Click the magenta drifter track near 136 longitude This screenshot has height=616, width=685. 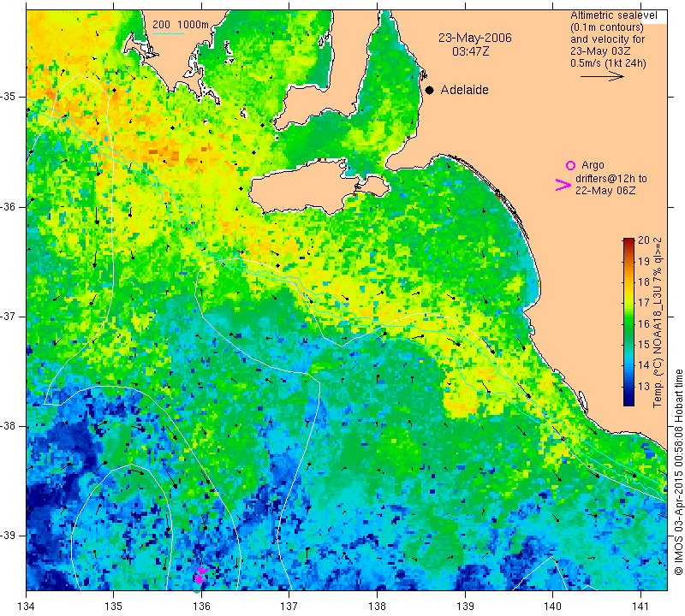(x=200, y=575)
